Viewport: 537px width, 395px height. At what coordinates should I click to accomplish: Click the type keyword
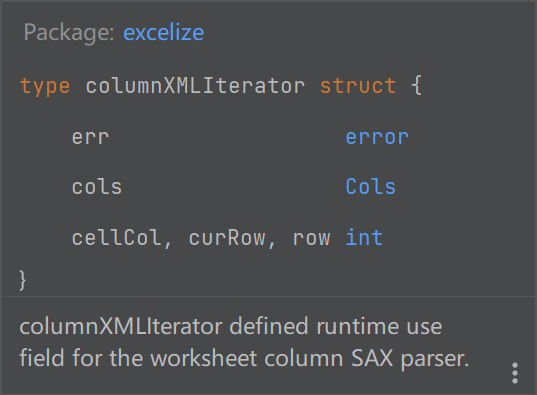[x=45, y=86]
